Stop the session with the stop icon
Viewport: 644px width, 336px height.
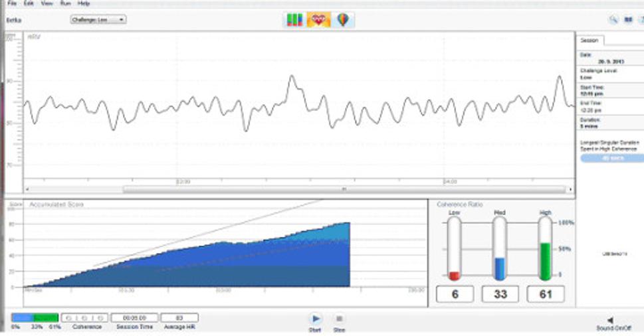339,318
